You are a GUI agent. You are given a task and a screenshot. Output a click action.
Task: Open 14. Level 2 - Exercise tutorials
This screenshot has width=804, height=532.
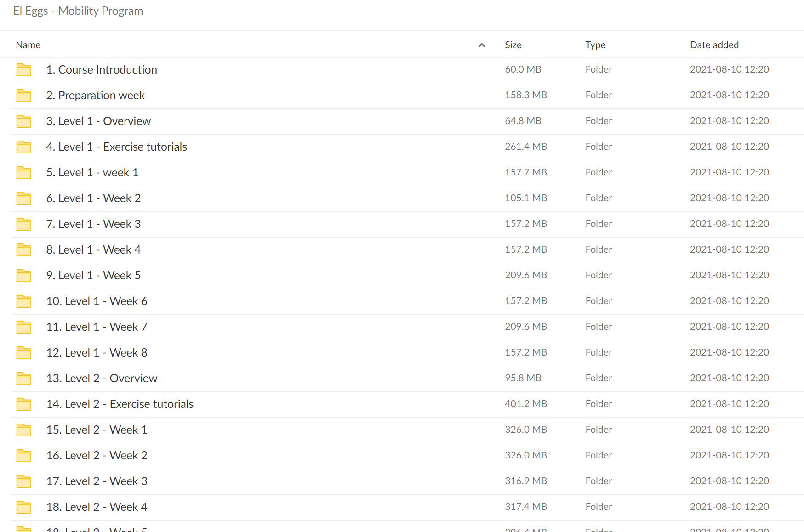pos(120,404)
